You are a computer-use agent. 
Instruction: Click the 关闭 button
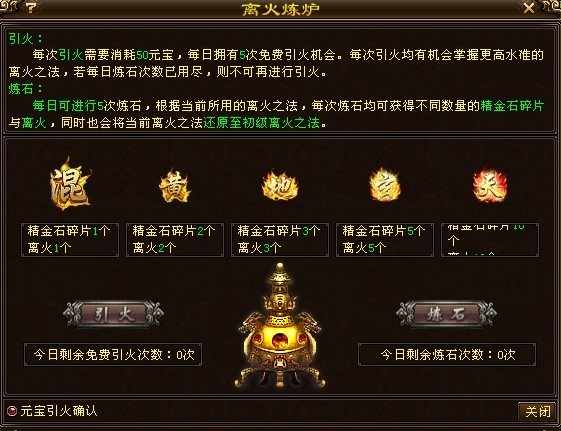point(537,411)
